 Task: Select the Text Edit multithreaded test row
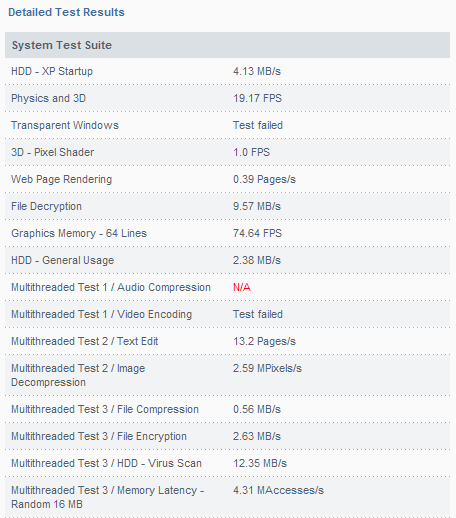(227, 341)
